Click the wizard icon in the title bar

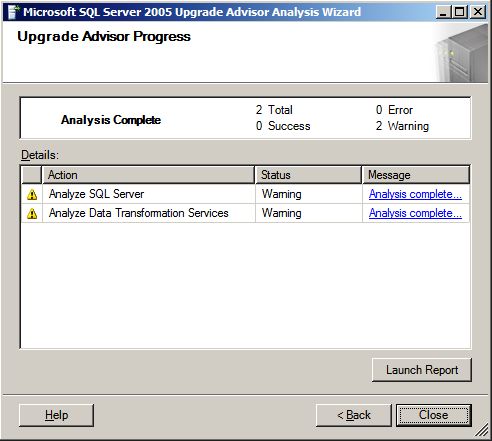pos(13,12)
